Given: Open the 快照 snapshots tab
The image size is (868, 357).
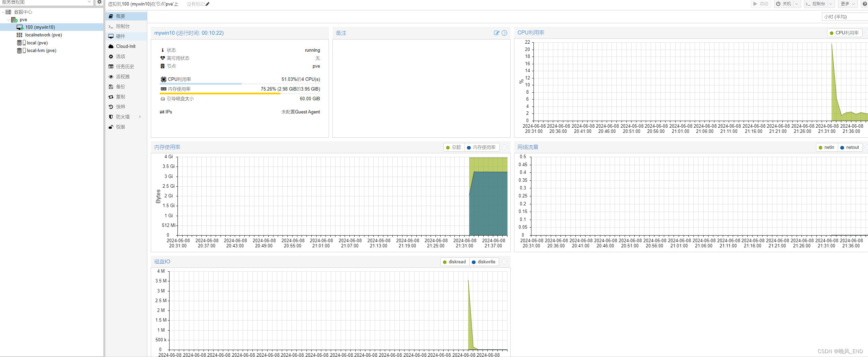Looking at the screenshot, I should pyautogui.click(x=126, y=107).
